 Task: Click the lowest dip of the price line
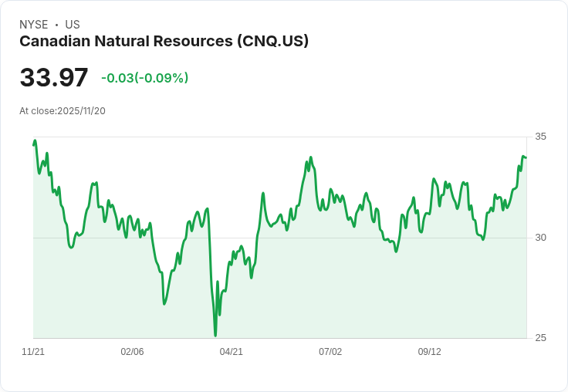(x=215, y=335)
